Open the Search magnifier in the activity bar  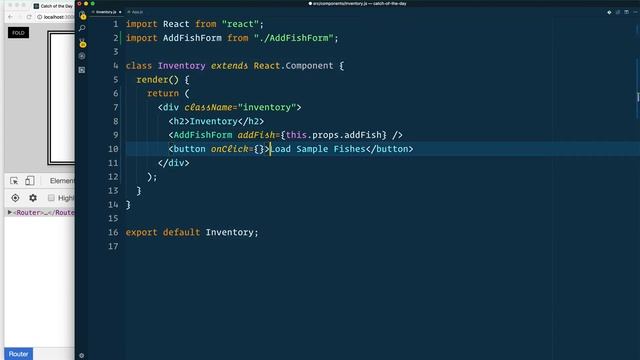(x=82, y=28)
